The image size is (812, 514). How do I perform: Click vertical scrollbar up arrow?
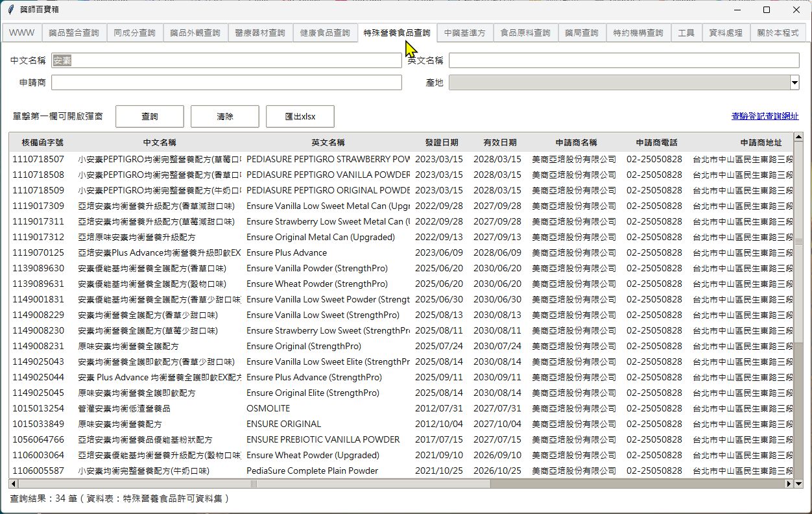[x=798, y=137]
